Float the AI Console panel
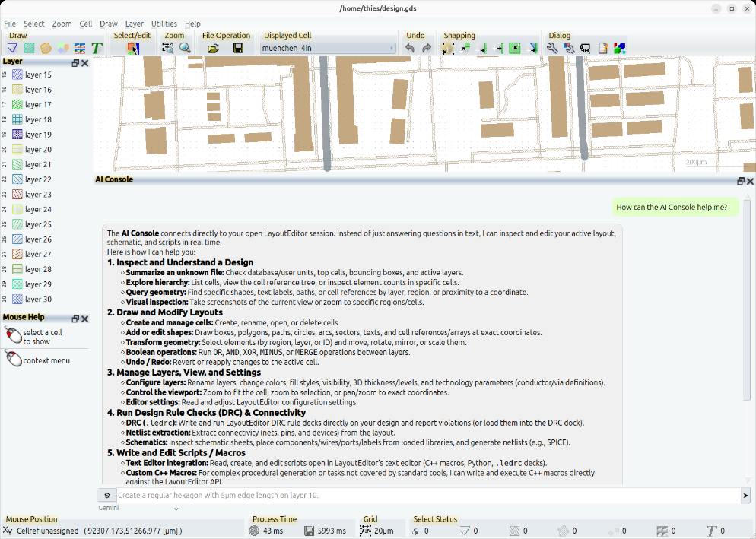 (x=741, y=181)
